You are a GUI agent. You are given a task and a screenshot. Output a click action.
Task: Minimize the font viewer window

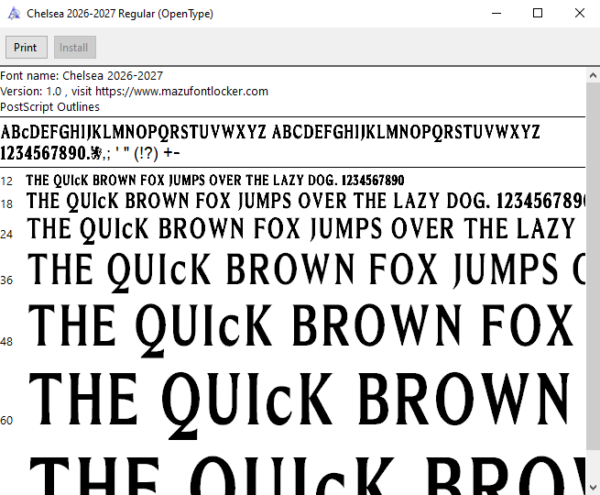pyautogui.click(x=496, y=13)
